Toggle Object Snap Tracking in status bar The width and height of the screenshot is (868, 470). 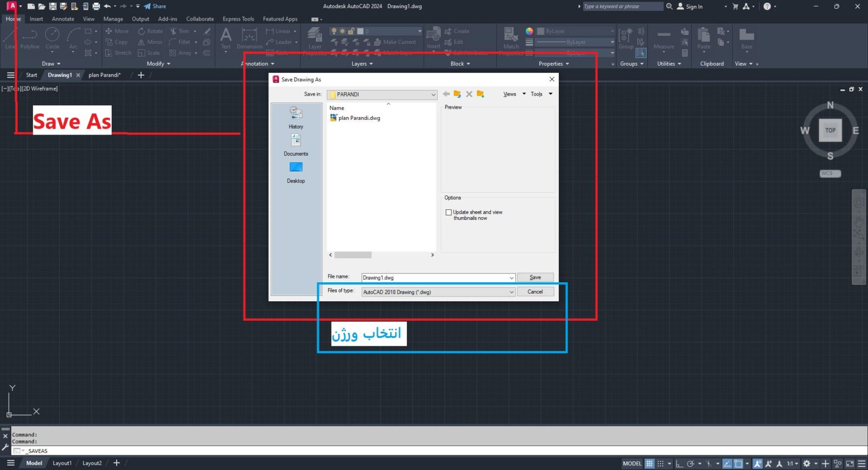[727, 463]
